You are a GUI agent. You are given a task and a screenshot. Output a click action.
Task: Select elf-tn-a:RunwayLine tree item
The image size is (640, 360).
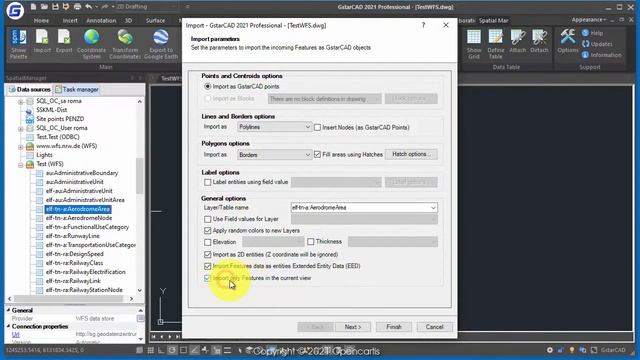(72, 236)
